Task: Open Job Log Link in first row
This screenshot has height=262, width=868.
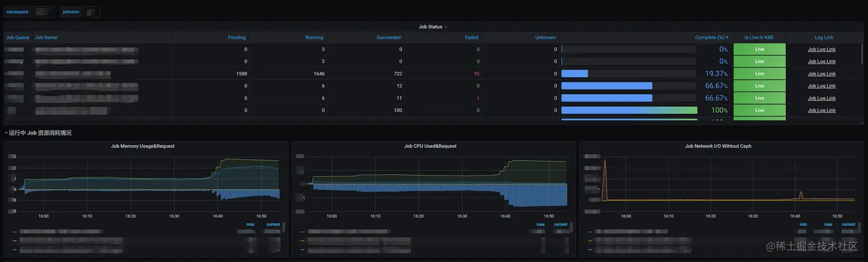Action: tap(821, 49)
